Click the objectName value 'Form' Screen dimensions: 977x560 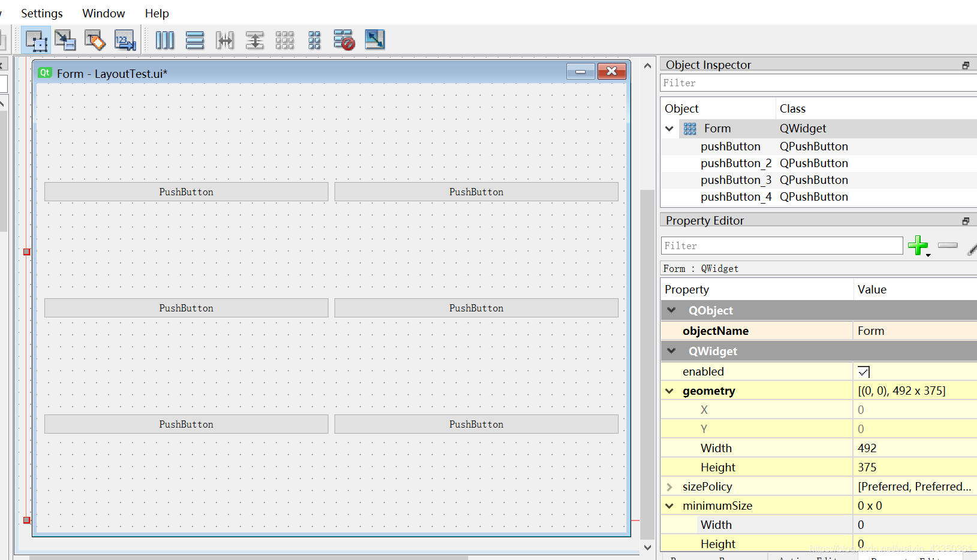point(915,331)
